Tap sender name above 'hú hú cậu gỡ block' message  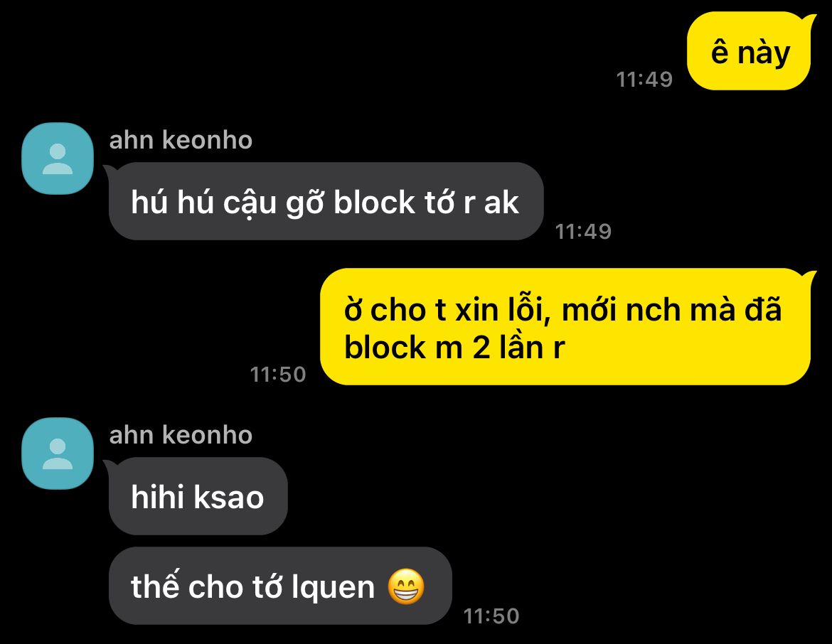[x=181, y=140]
